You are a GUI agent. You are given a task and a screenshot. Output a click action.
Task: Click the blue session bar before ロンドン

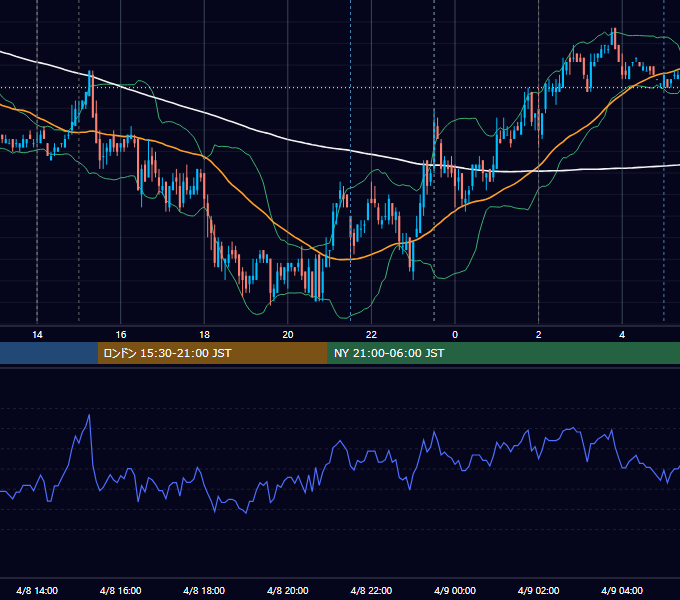coord(49,353)
